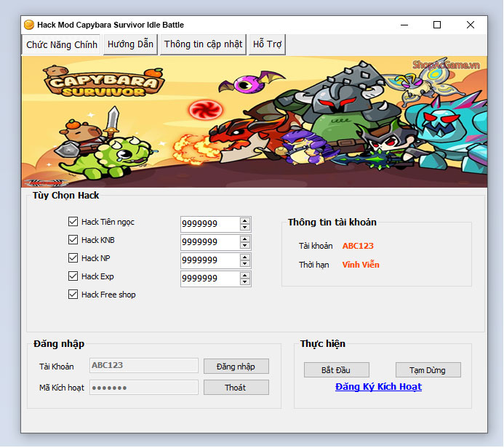Toggle the Hack KNB checkbox
This screenshot has height=448, width=504.
pos(73,240)
